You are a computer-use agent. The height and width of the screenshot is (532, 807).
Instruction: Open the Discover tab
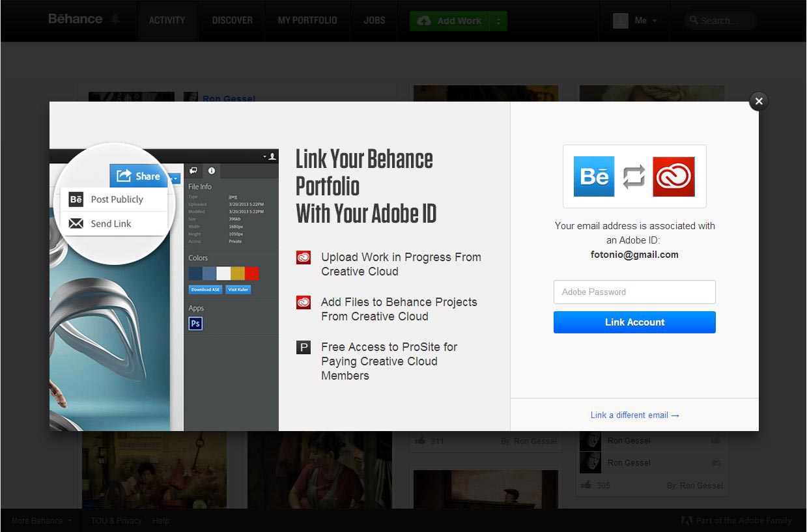tap(233, 20)
